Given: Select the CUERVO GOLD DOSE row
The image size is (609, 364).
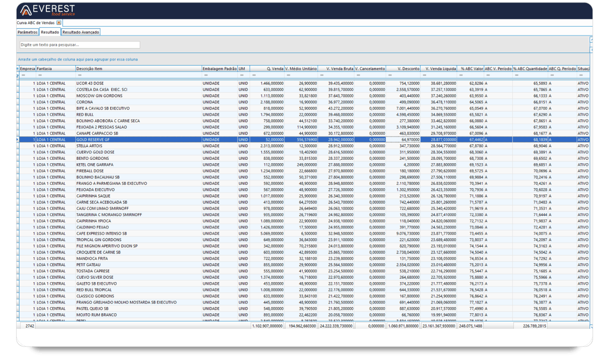Looking at the screenshot, I should pyautogui.click(x=304, y=152).
